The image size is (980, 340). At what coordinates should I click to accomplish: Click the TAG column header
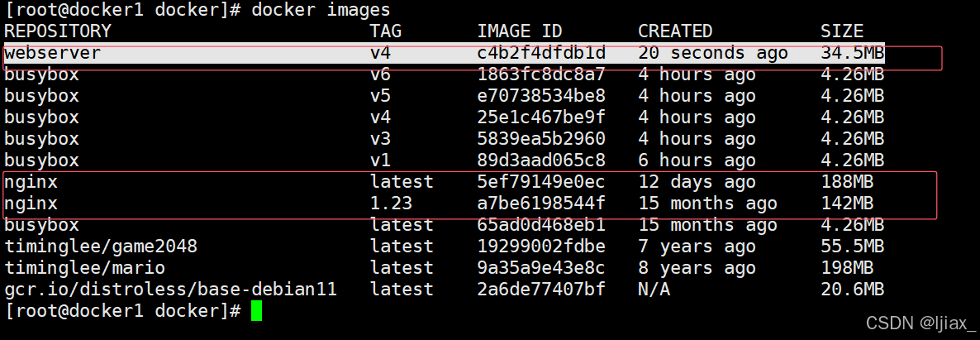(386, 31)
